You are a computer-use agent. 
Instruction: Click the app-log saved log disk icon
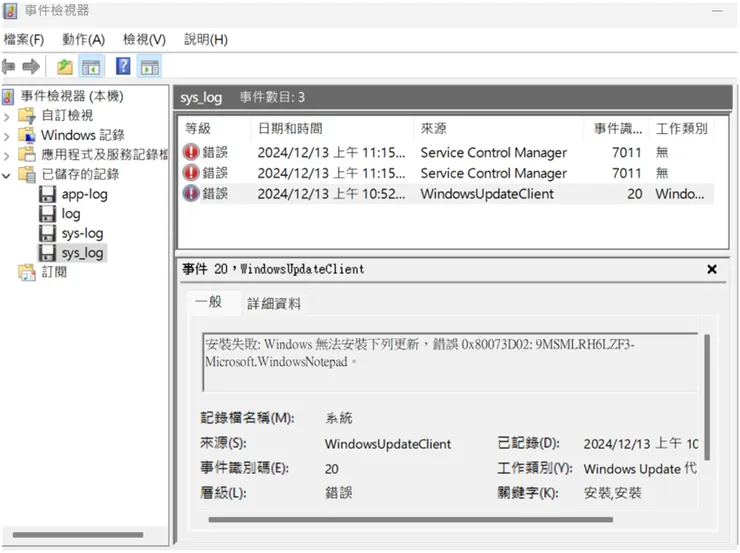pyautogui.click(x=47, y=194)
